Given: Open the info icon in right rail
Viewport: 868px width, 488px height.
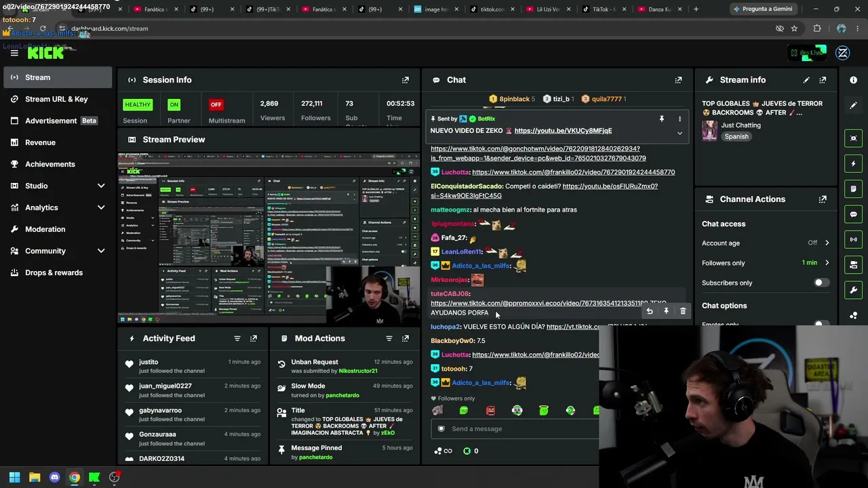Looking at the screenshot, I should click(x=853, y=80).
